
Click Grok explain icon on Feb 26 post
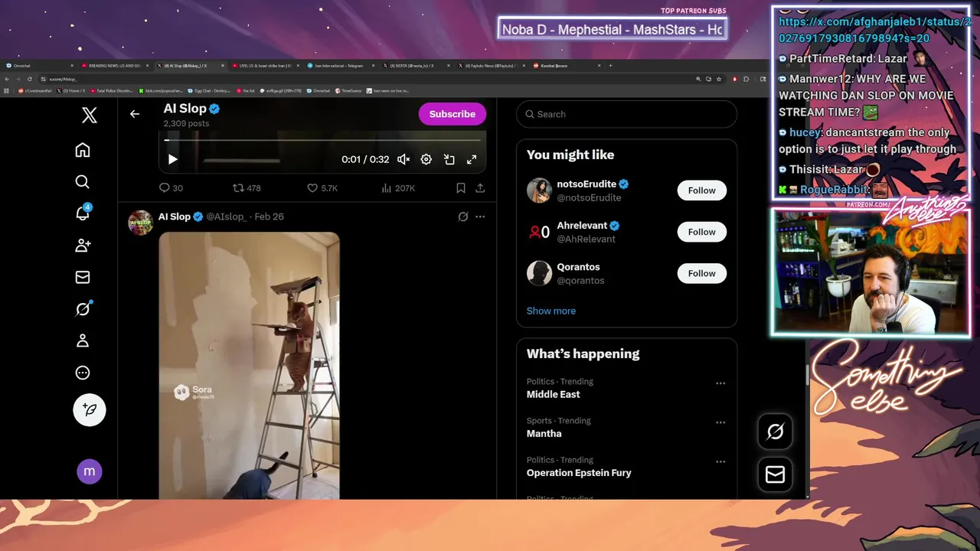click(463, 217)
